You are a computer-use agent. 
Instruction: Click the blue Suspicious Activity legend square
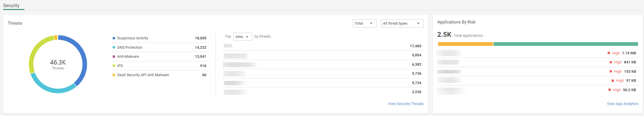114,38
